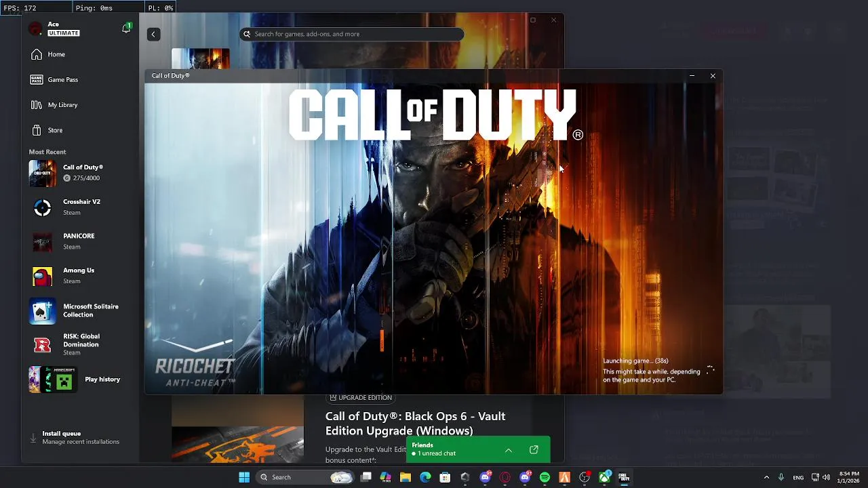Viewport: 868px width, 488px height.
Task: Open the Xbox app taskbar icon
Action: 604,477
